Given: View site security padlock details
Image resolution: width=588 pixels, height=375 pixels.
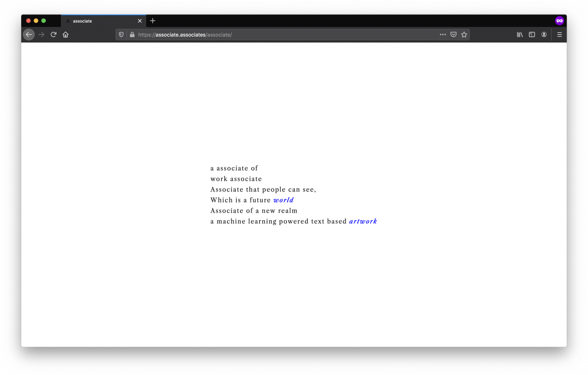Looking at the screenshot, I should 132,35.
